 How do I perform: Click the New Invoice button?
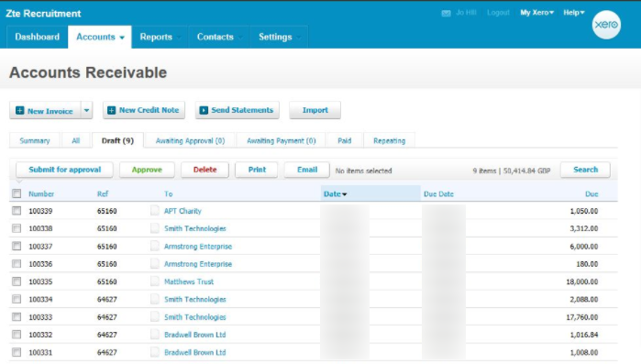[x=45, y=110]
